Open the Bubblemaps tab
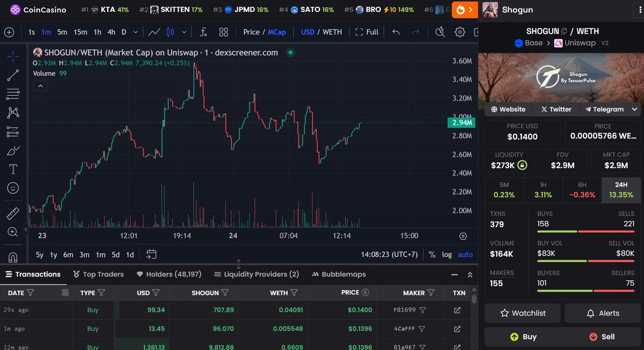644x350 pixels. click(x=339, y=274)
